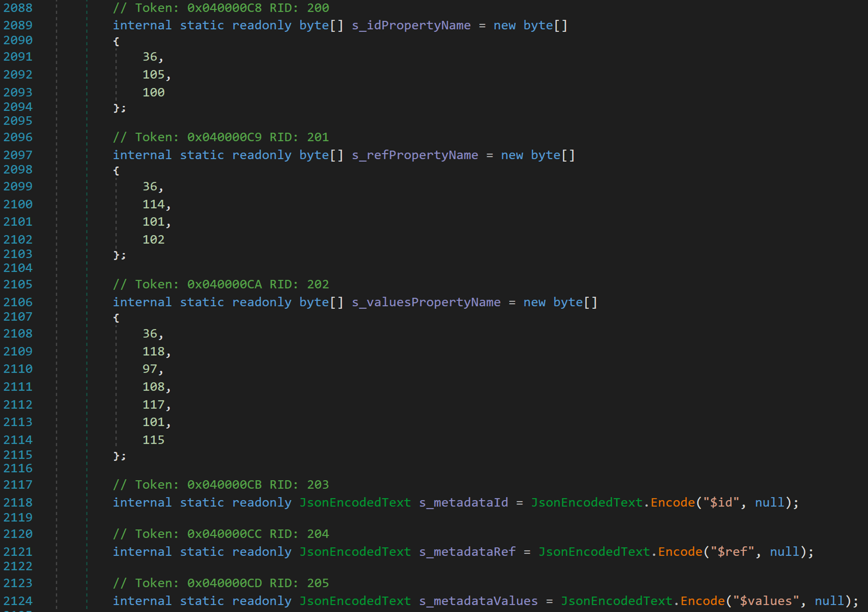Screen dimensions: 868x612
Task: Click line number 2106
Action: [x=18, y=302]
